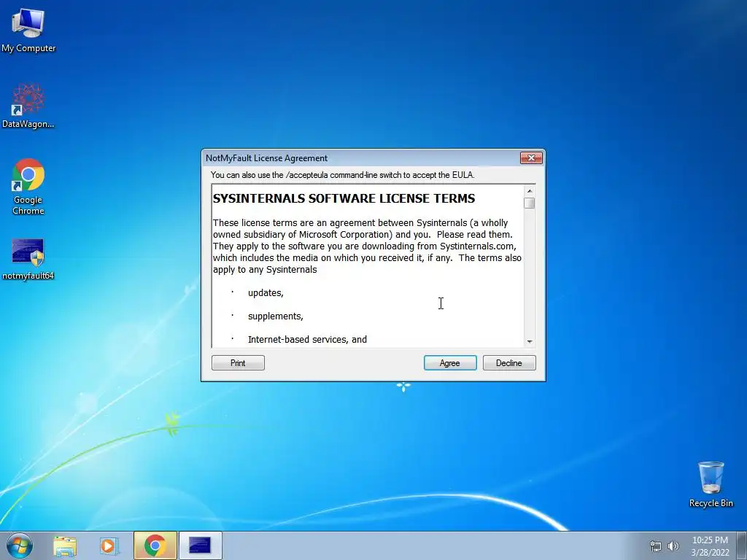Click Agree to accept the license
Image resolution: width=747 pixels, height=560 pixels.
450,363
